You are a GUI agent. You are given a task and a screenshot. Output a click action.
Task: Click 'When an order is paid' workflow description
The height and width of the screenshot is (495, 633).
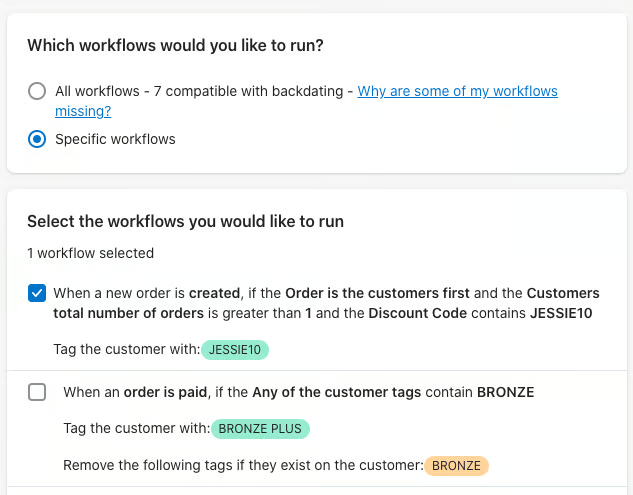299,392
